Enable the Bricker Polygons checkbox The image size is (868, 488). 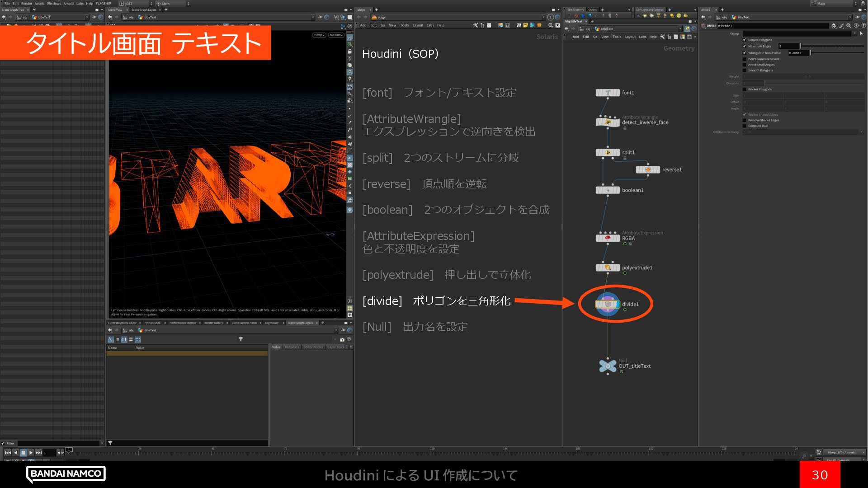point(745,89)
